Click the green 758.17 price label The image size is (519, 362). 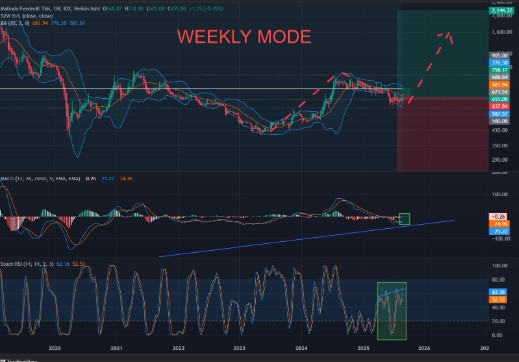(499, 70)
